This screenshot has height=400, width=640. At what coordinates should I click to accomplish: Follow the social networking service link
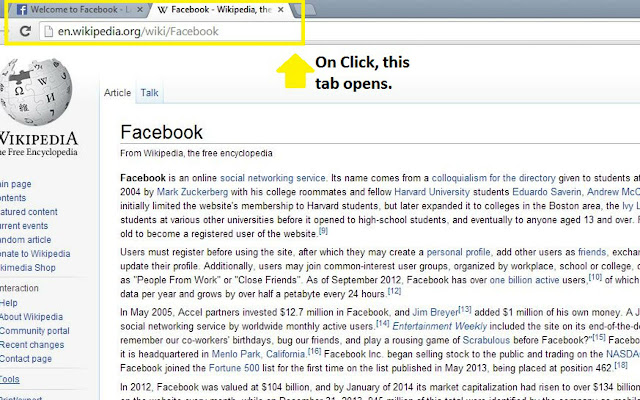[273, 178]
